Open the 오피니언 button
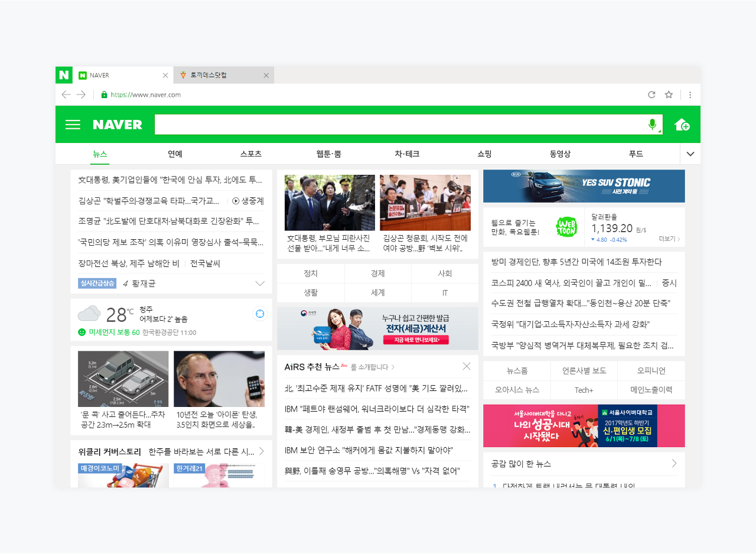The height and width of the screenshot is (554, 756). [651, 371]
